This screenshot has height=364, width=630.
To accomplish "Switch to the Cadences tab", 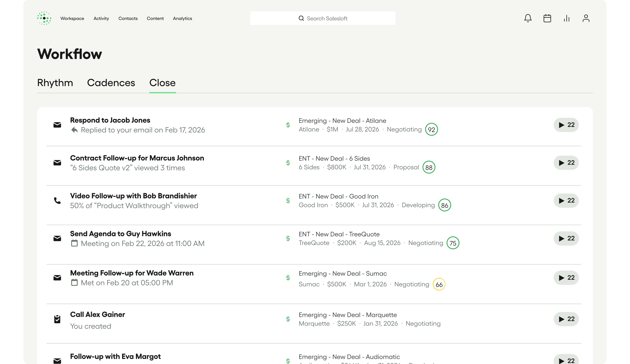I will tap(111, 83).
